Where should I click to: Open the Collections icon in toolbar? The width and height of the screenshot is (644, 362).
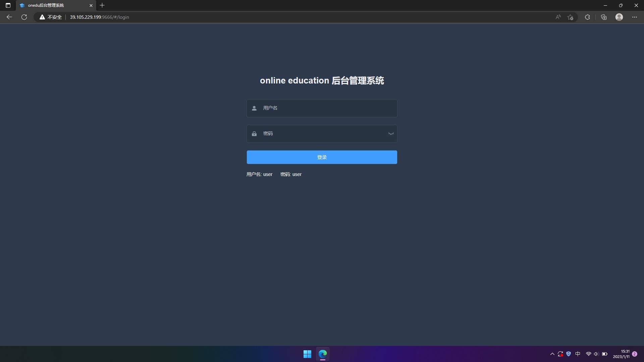pos(604,17)
